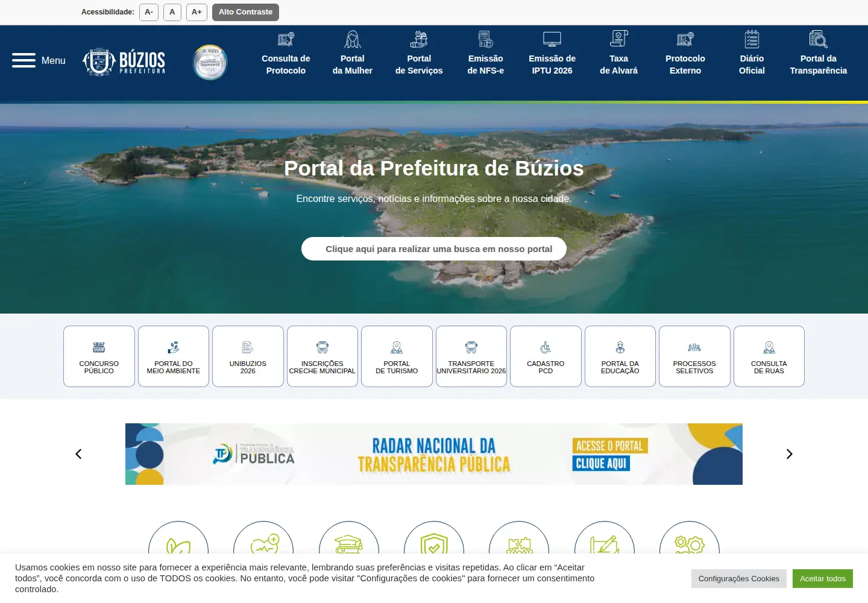Reset font size with A button
The height and width of the screenshot is (603, 868).
(x=172, y=12)
